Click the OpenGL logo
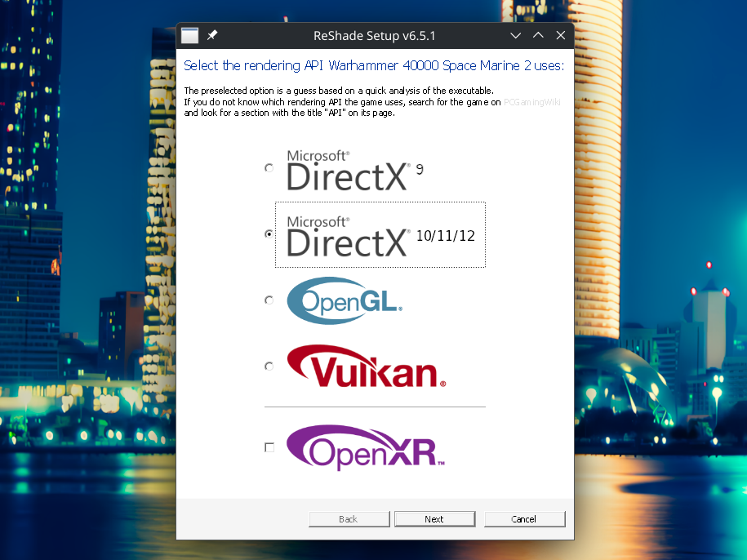The height and width of the screenshot is (560, 747). 345,301
